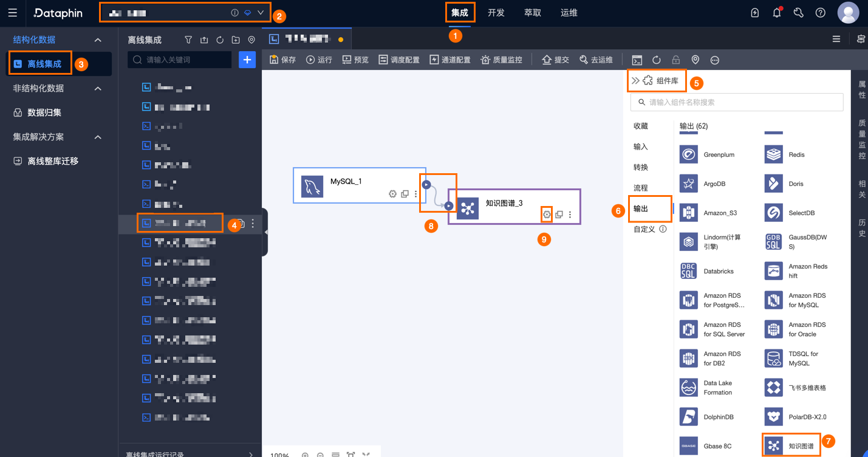Switch to the 运维 top tab
Screen dimensions: 868x457
point(569,13)
